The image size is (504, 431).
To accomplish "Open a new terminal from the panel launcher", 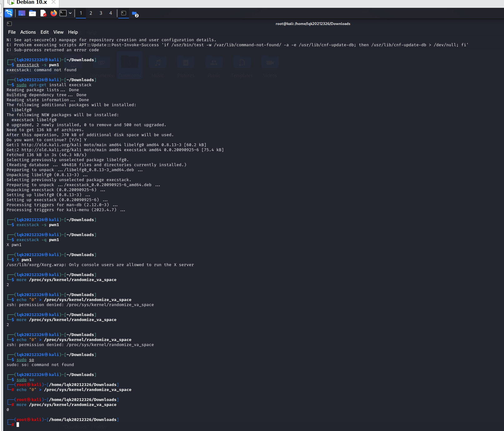I will click(x=63, y=13).
